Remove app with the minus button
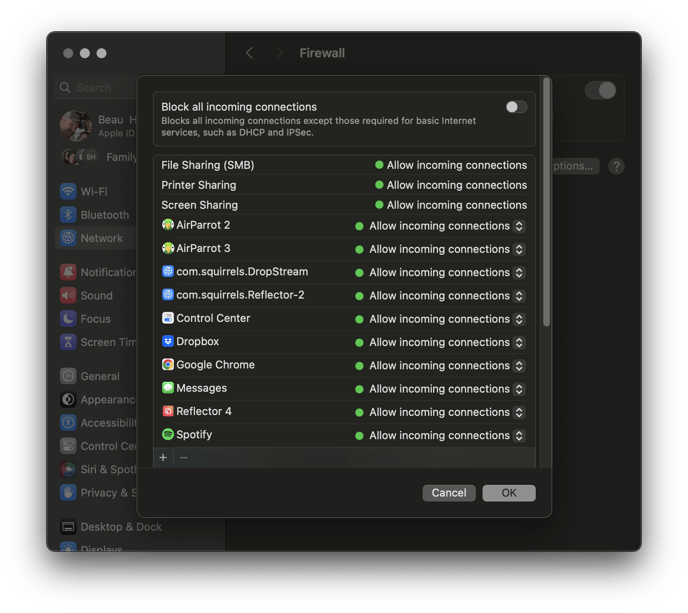This screenshot has width=688, height=613. [x=184, y=458]
